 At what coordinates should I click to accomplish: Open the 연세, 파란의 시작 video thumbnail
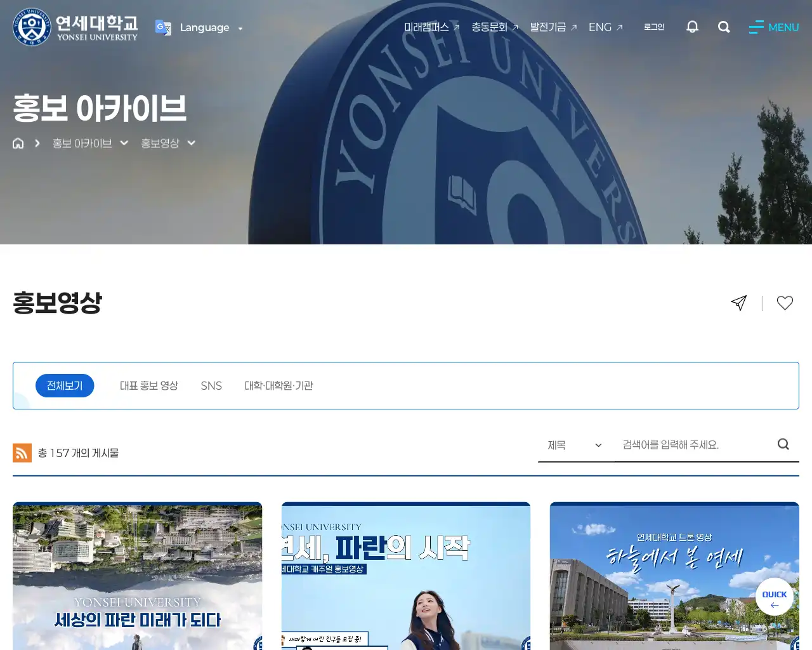tap(406, 576)
